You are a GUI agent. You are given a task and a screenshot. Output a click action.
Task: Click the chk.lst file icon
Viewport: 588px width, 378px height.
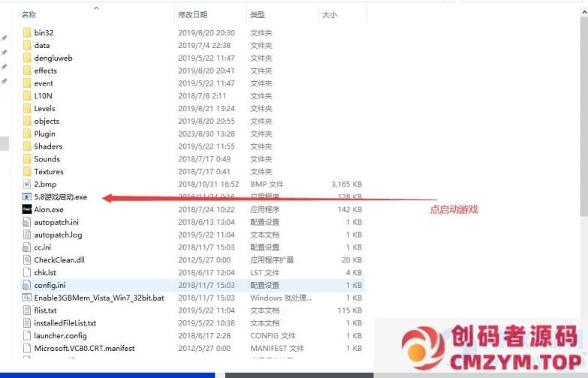point(27,273)
